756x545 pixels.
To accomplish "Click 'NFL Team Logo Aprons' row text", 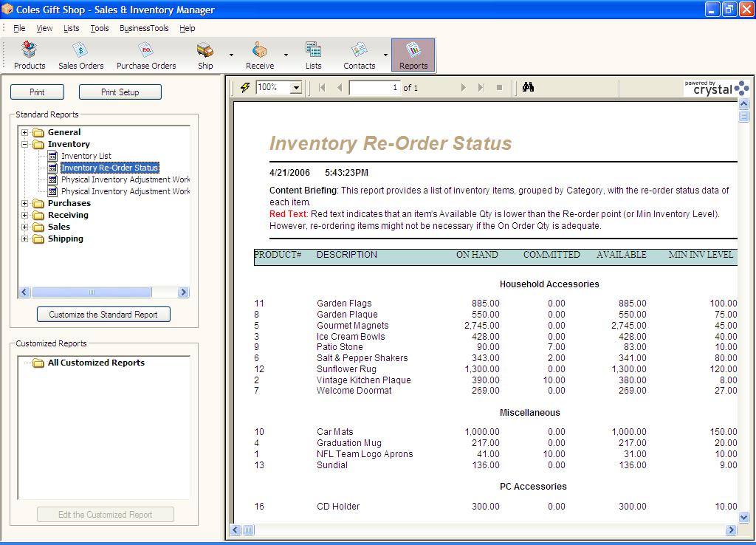I will [x=365, y=454].
